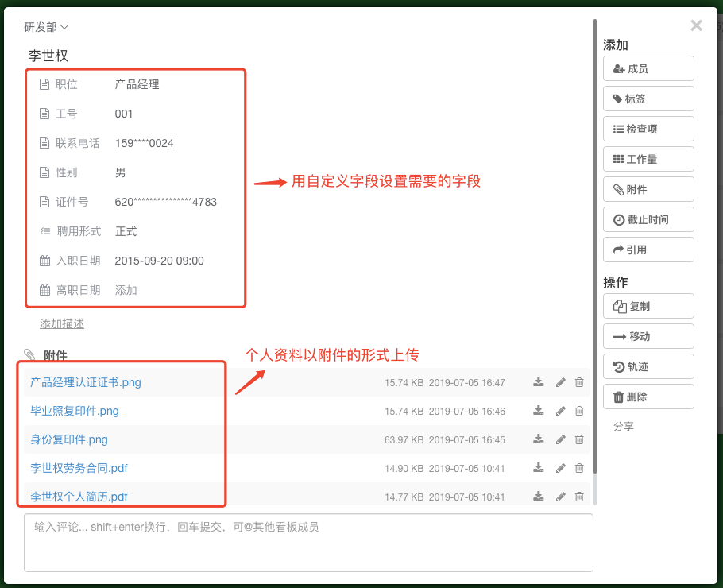Click 添加描述 link
This screenshot has height=588, width=723.
coord(62,323)
